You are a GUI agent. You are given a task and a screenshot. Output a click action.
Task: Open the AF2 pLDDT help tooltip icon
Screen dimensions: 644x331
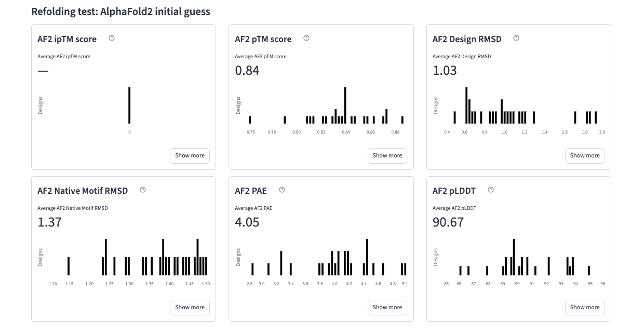491,190
